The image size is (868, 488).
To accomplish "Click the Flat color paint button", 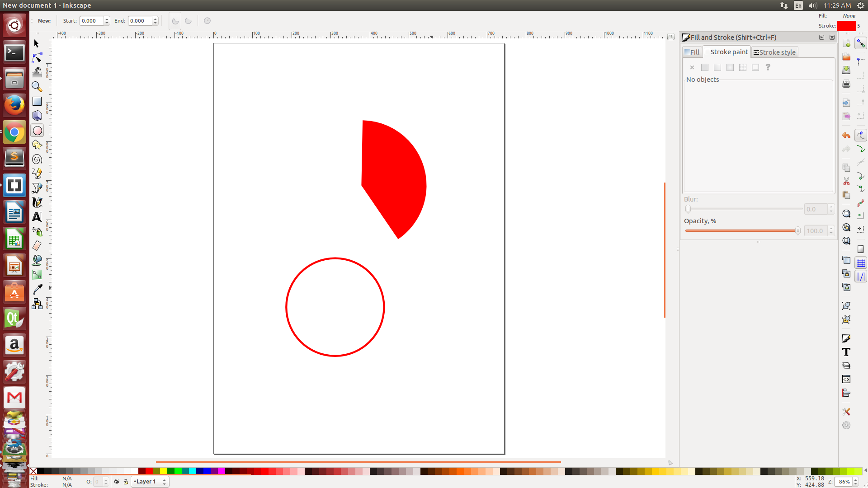I will click(704, 67).
